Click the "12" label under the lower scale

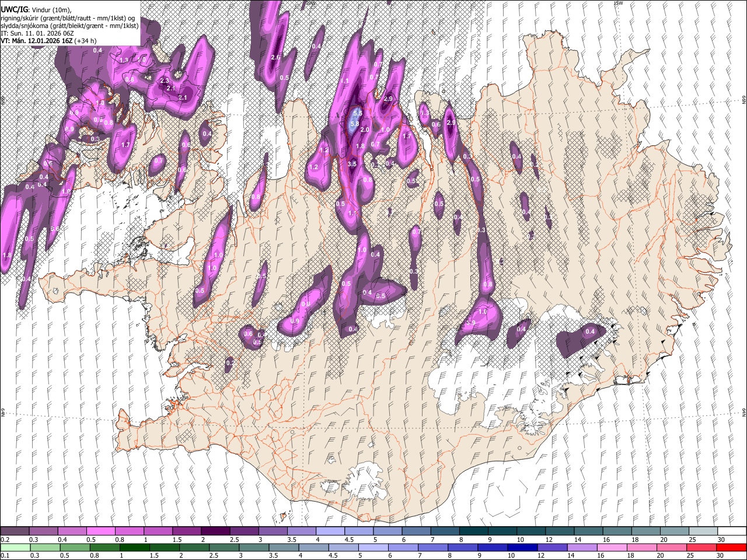541,555
